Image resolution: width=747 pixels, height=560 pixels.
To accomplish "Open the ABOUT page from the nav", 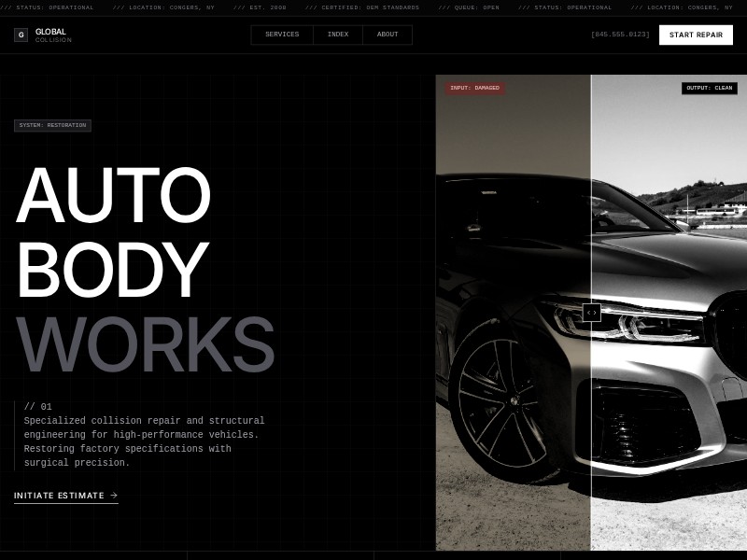I will (387, 35).
